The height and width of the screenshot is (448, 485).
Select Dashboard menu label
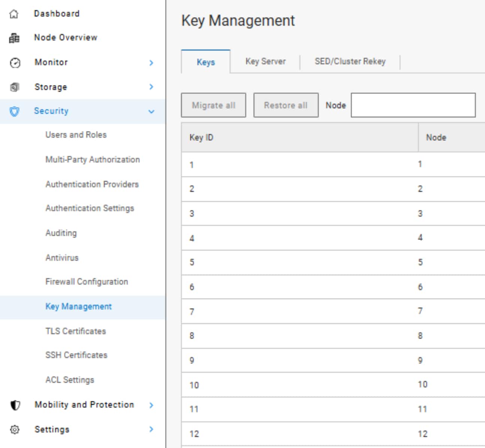pos(57,13)
